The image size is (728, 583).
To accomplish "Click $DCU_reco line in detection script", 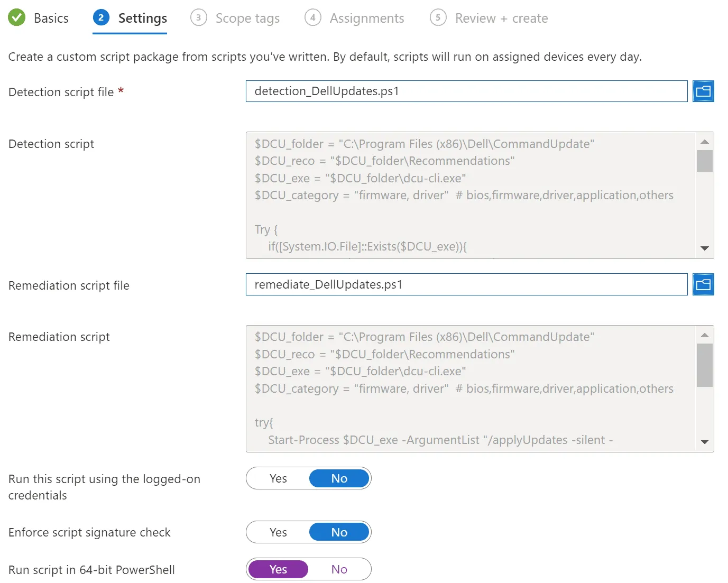I will pyautogui.click(x=384, y=161).
